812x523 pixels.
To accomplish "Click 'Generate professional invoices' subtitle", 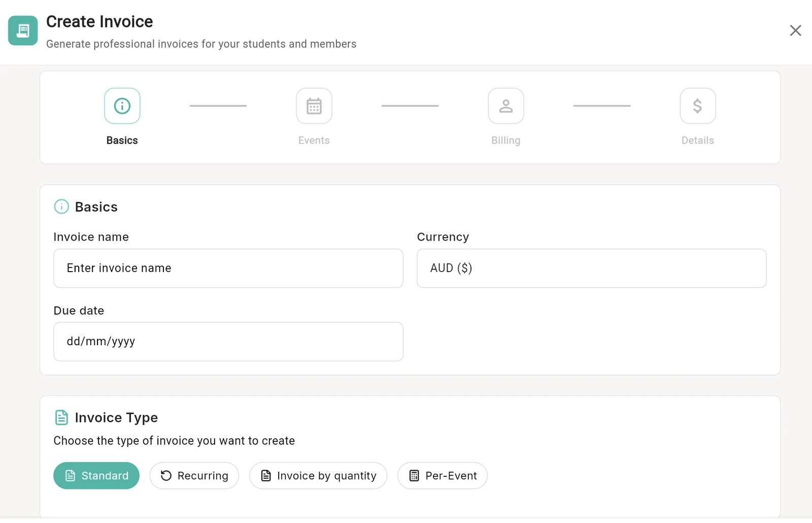I will tap(201, 44).
